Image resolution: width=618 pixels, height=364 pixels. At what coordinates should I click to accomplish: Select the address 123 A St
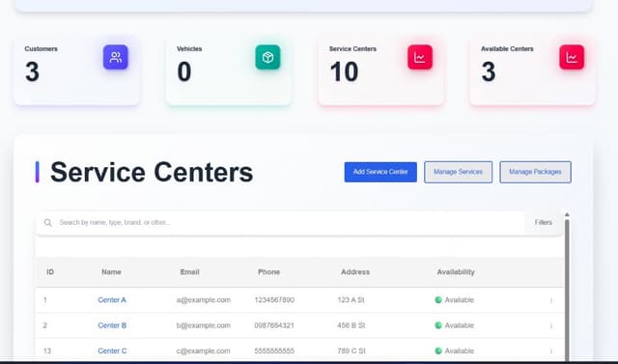pyautogui.click(x=351, y=299)
